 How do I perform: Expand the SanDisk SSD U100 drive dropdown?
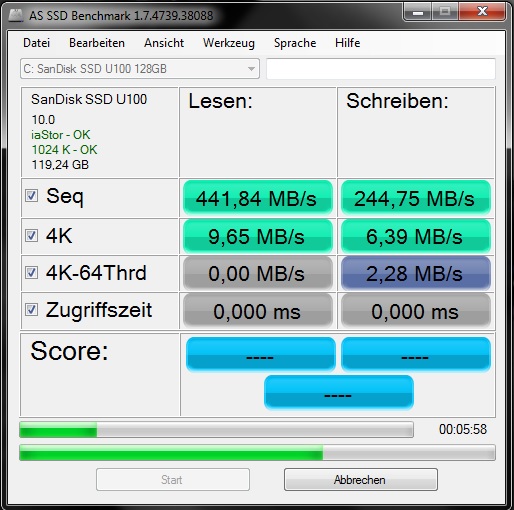140,69
